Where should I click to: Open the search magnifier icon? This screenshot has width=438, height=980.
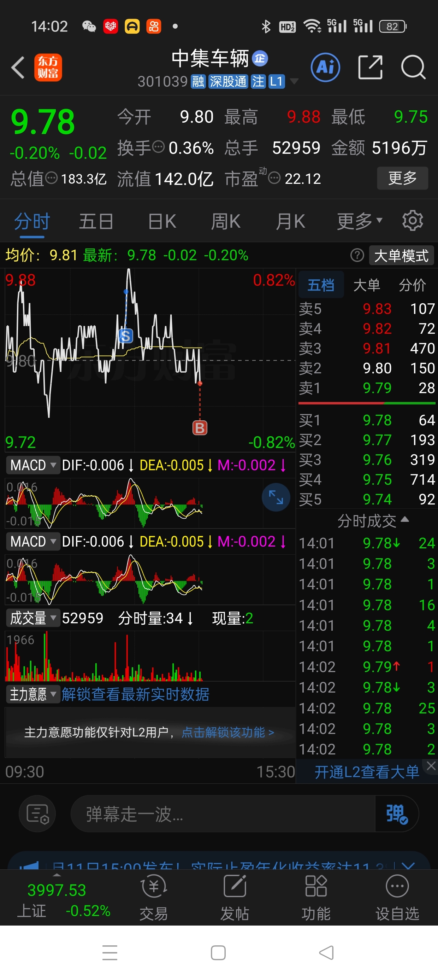[413, 67]
